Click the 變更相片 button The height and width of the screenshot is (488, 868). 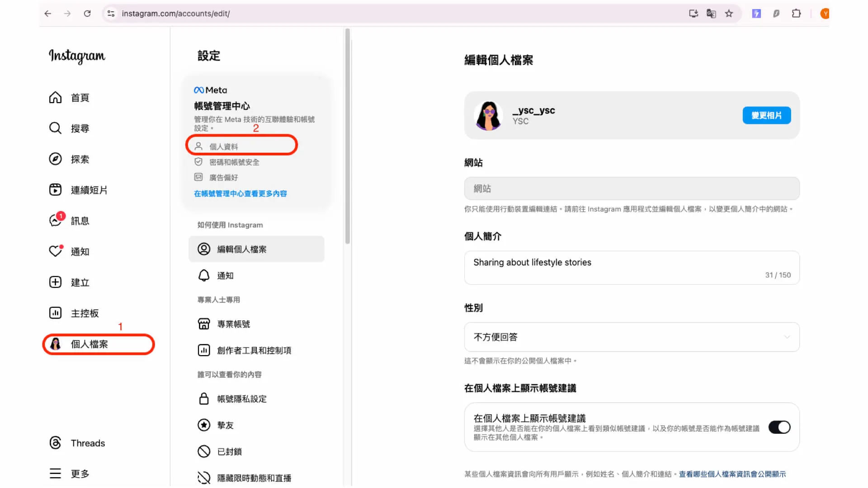(x=767, y=115)
